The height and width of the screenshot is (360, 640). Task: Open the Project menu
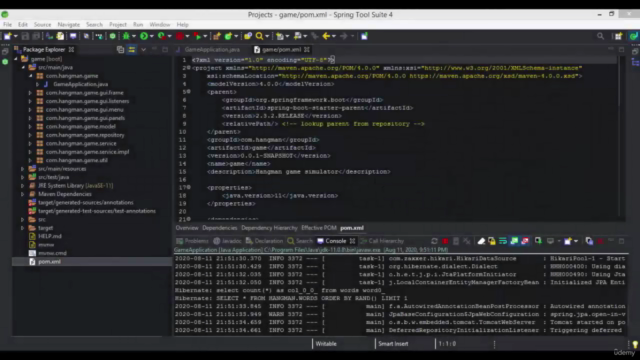tap(118, 24)
